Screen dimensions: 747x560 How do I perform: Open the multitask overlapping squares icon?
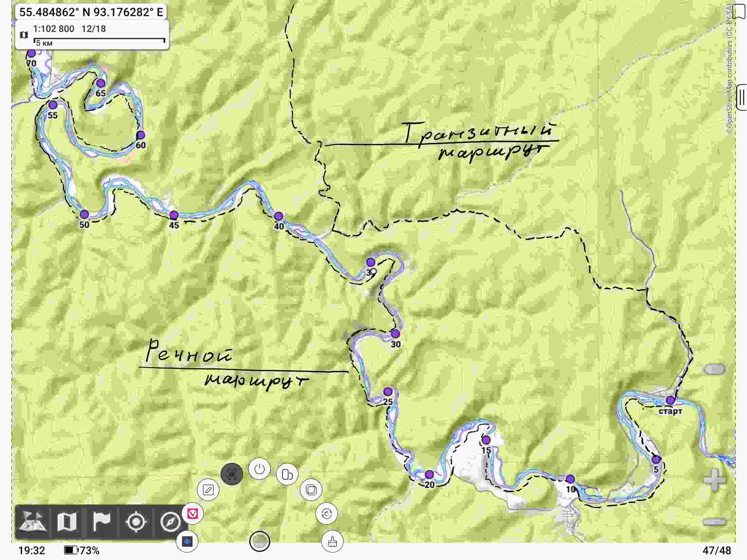[311, 490]
